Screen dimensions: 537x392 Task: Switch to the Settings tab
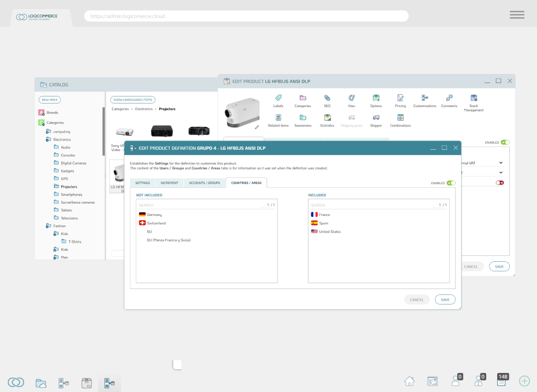(142, 183)
